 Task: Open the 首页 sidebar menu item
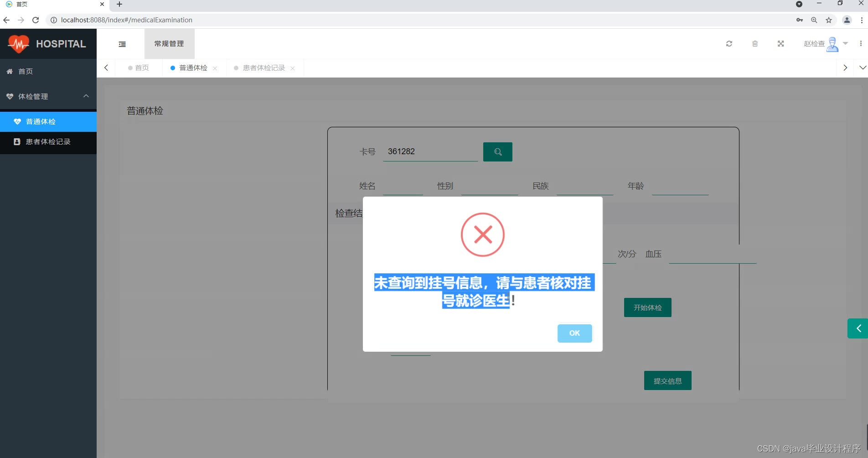click(48, 71)
